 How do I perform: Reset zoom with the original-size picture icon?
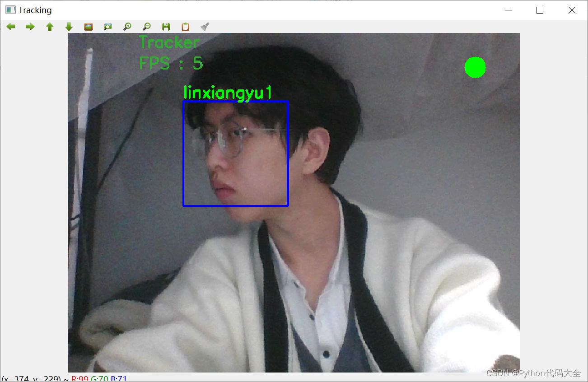(x=89, y=27)
